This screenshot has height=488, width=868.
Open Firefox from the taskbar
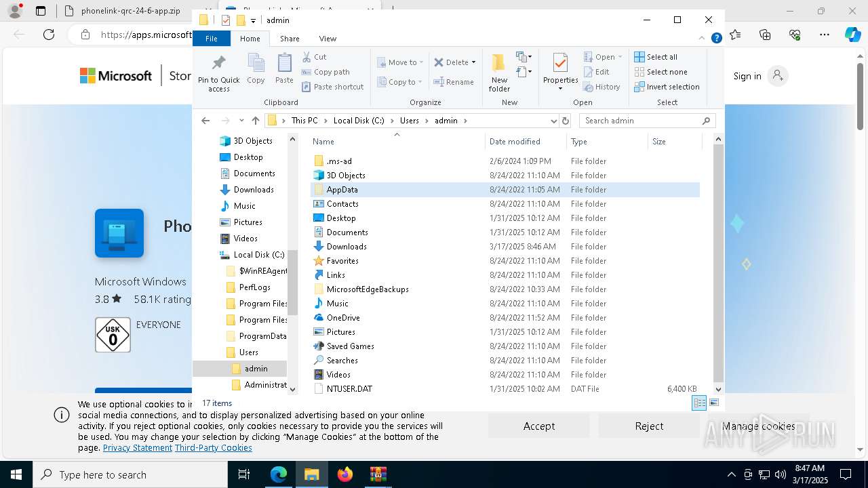(345, 474)
